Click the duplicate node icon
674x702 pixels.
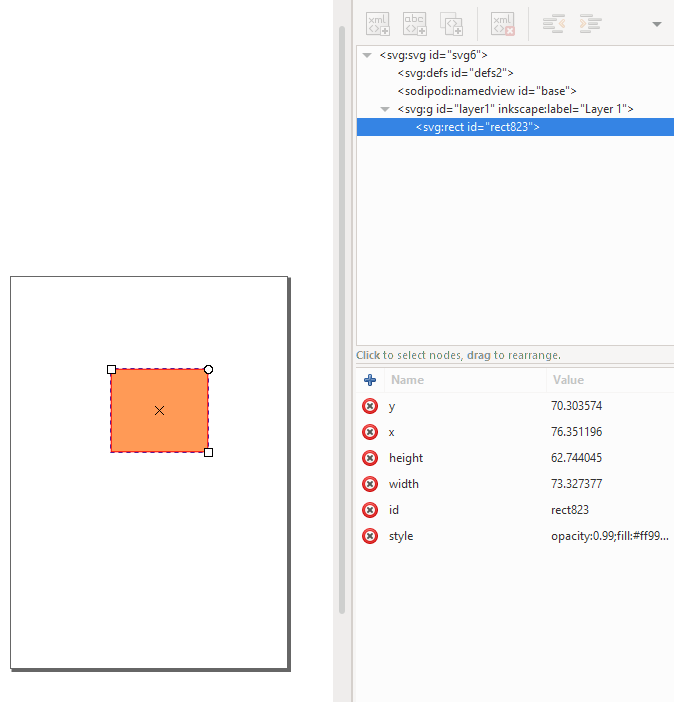pyautogui.click(x=451, y=24)
